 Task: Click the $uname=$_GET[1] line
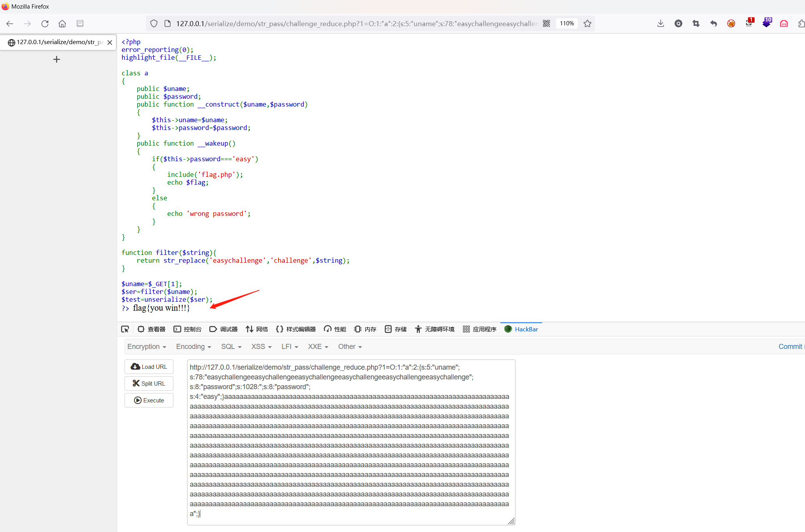(152, 284)
